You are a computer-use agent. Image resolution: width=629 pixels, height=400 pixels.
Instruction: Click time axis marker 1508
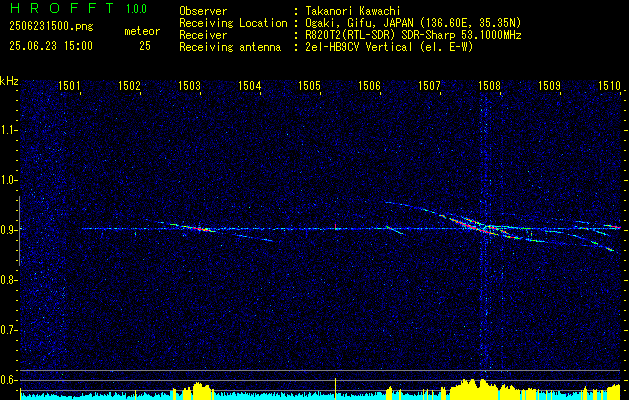tap(489, 85)
